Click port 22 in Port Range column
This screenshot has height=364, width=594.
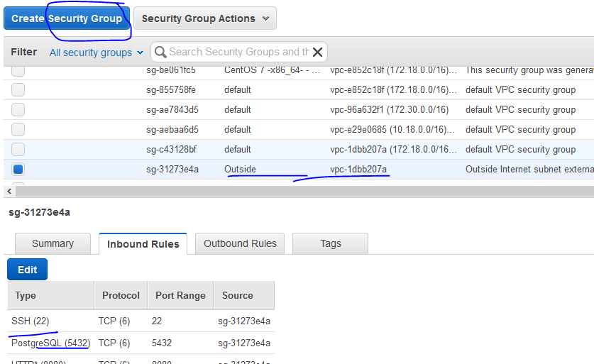click(x=157, y=321)
